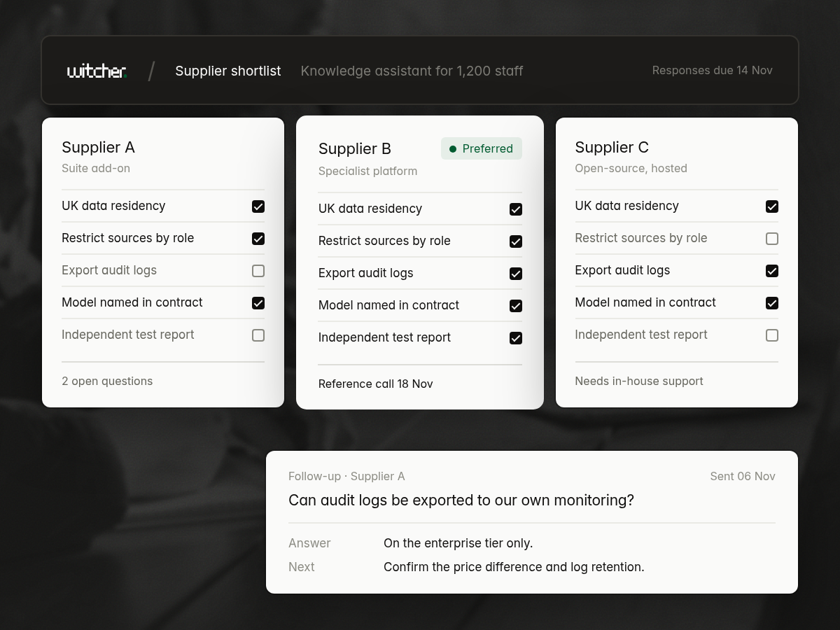Open the Supplier shortlist breadcrumb
The width and height of the screenshot is (840, 630).
(x=228, y=71)
